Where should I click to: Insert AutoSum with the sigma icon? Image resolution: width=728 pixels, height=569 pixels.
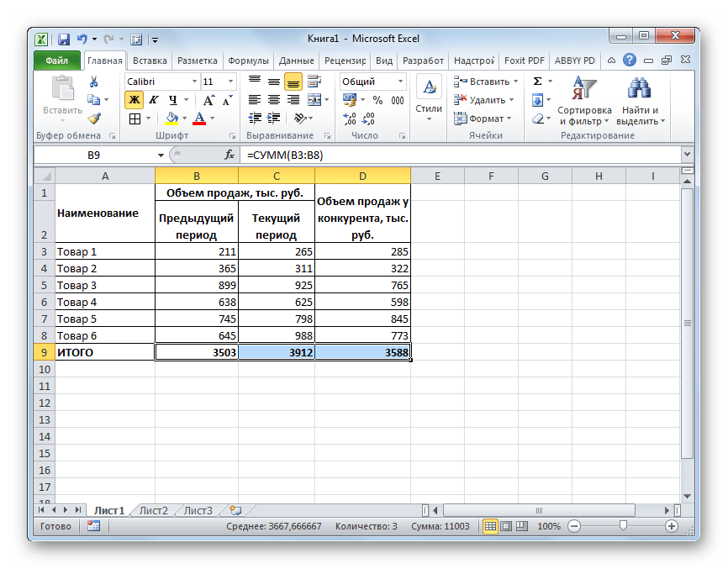click(x=537, y=82)
